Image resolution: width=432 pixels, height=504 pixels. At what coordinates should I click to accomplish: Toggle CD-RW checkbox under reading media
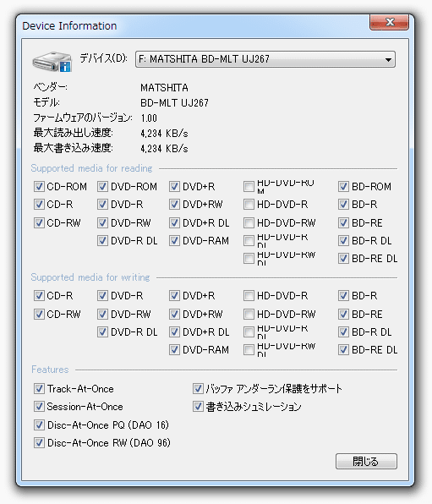click(x=39, y=222)
